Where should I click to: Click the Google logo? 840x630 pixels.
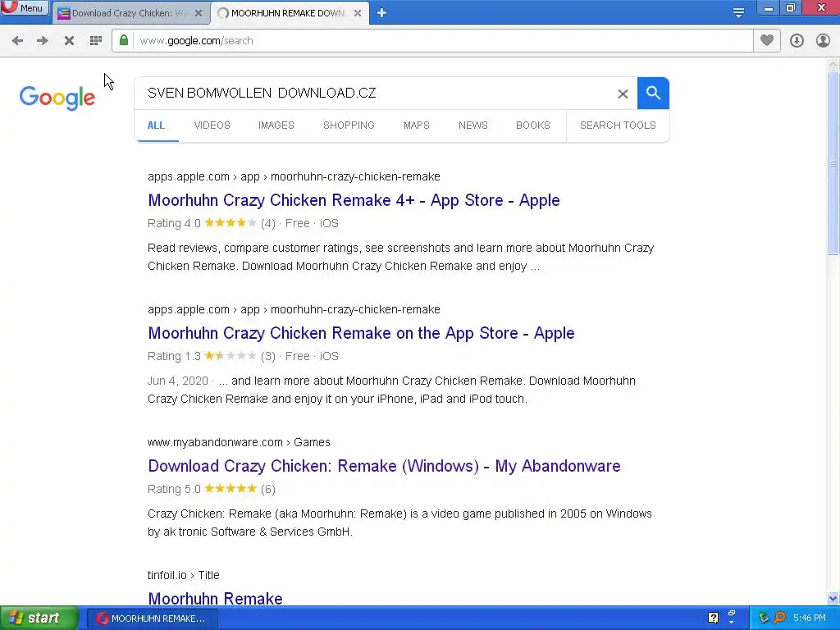[x=57, y=98]
